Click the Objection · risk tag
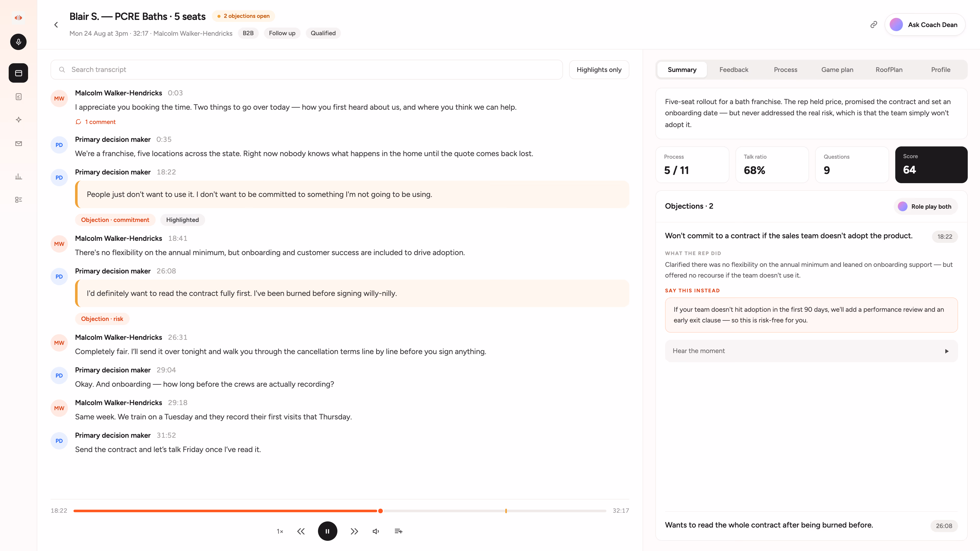 [x=102, y=319]
